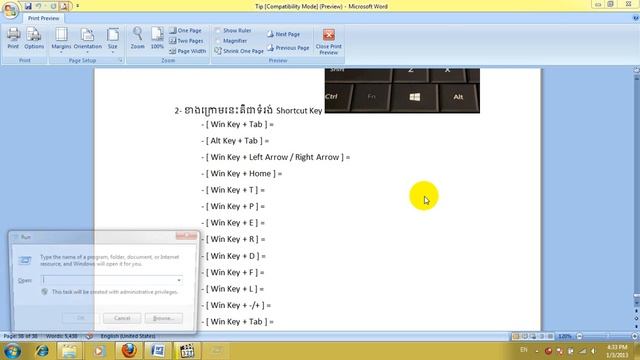This screenshot has width=640, height=360.
Task: Select the Print Preview ribbon tab
Action: [43, 18]
